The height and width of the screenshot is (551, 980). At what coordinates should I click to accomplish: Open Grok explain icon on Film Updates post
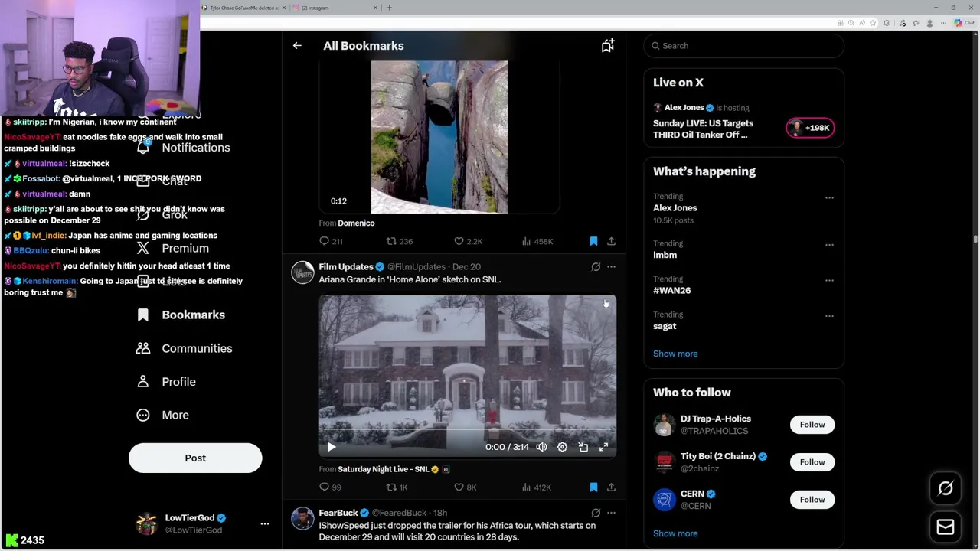(596, 267)
